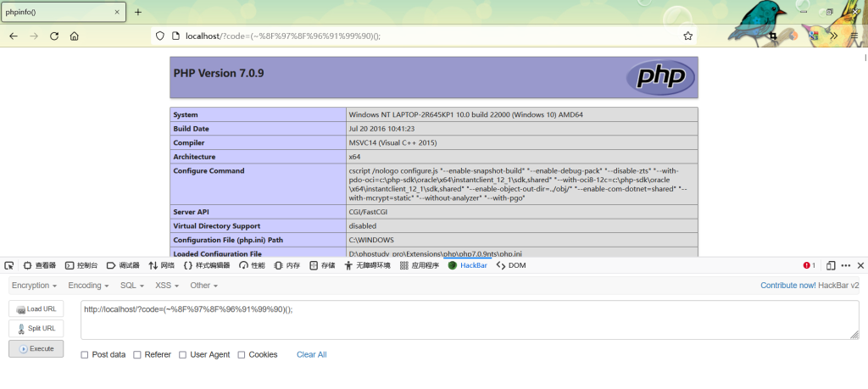Activate the element picker in devtools
The image size is (868, 389).
[x=8, y=265]
